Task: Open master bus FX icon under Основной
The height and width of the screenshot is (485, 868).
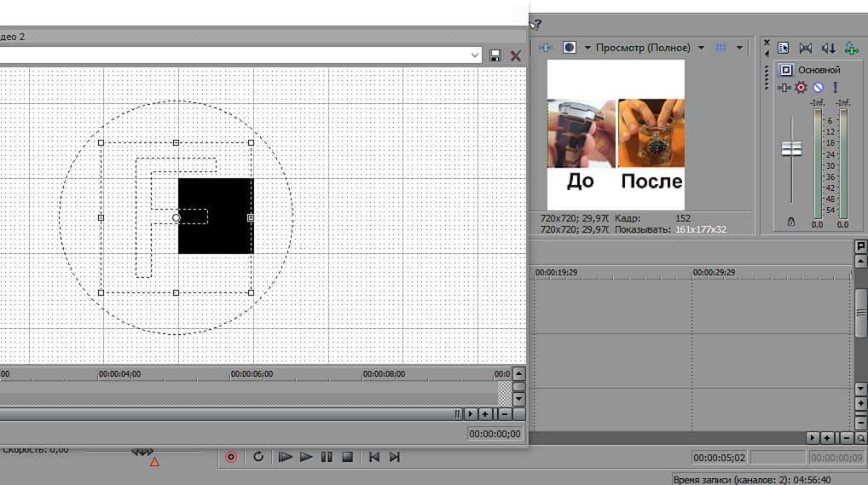Action: point(782,87)
